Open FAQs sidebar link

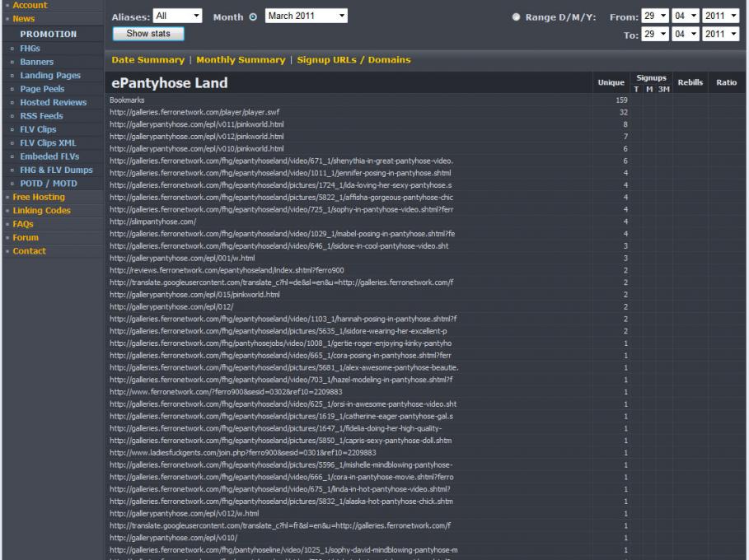[x=23, y=224]
